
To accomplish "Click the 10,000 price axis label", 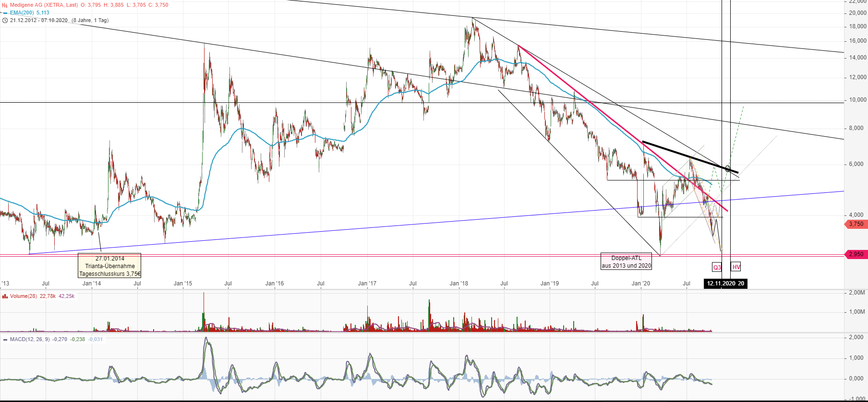I will coord(858,100).
